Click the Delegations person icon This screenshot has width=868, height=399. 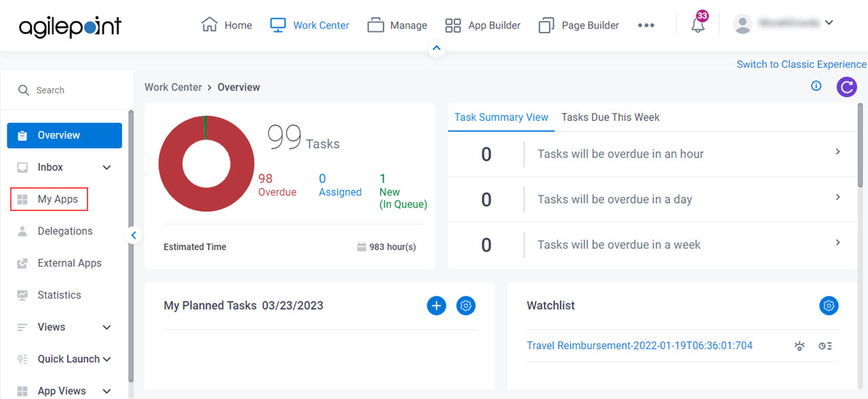(x=22, y=231)
